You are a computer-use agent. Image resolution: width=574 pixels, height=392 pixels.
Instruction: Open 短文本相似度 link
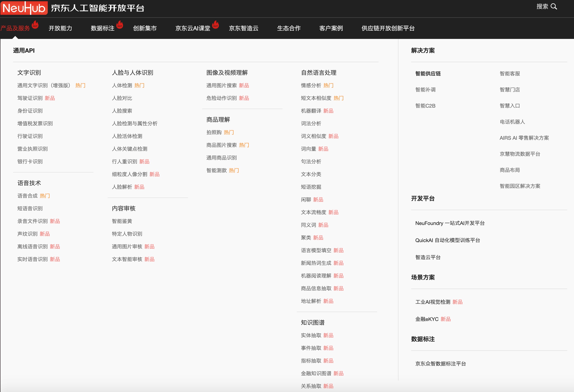(x=316, y=98)
